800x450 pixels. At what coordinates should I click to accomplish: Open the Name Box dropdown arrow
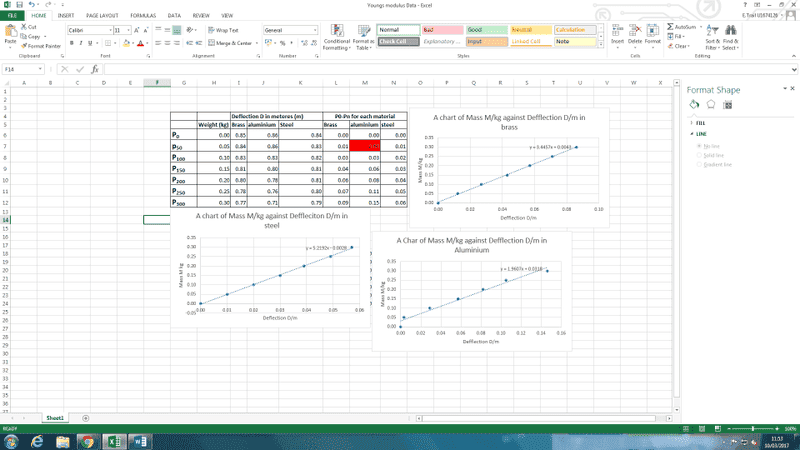click(40, 69)
